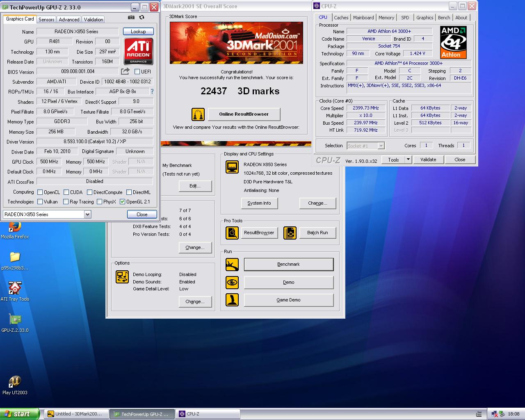Check the Vulkan technologies checkbox
Viewport: 525px width, 420px height.
point(40,202)
